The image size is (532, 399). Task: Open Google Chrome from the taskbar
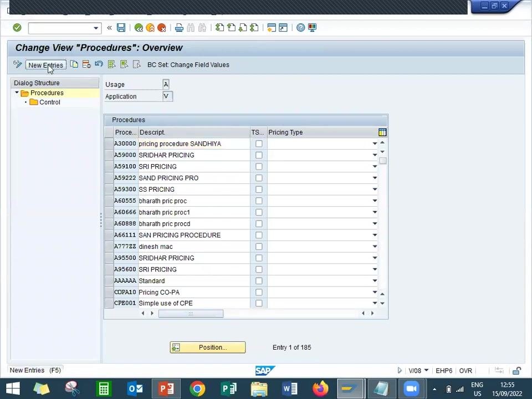(x=197, y=388)
